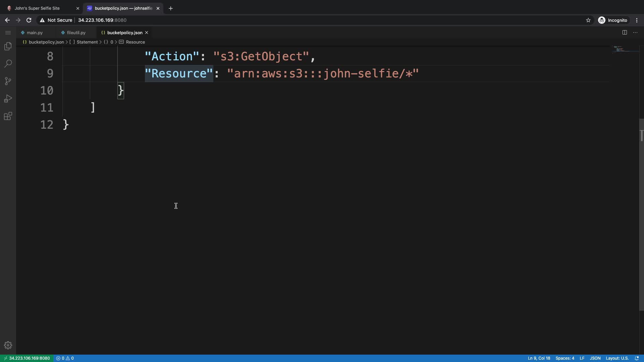Click the editor vertical scrollbar thumb

pyautogui.click(x=641, y=215)
